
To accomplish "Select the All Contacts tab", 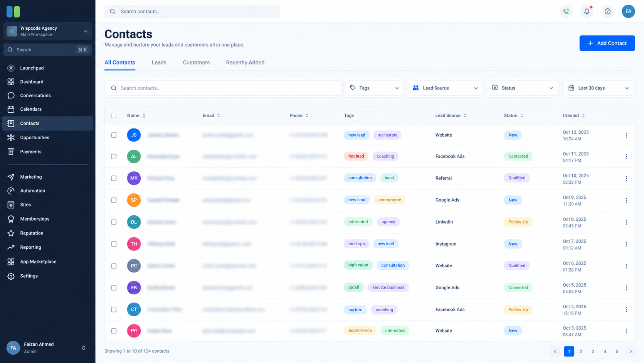I will click(x=120, y=62).
